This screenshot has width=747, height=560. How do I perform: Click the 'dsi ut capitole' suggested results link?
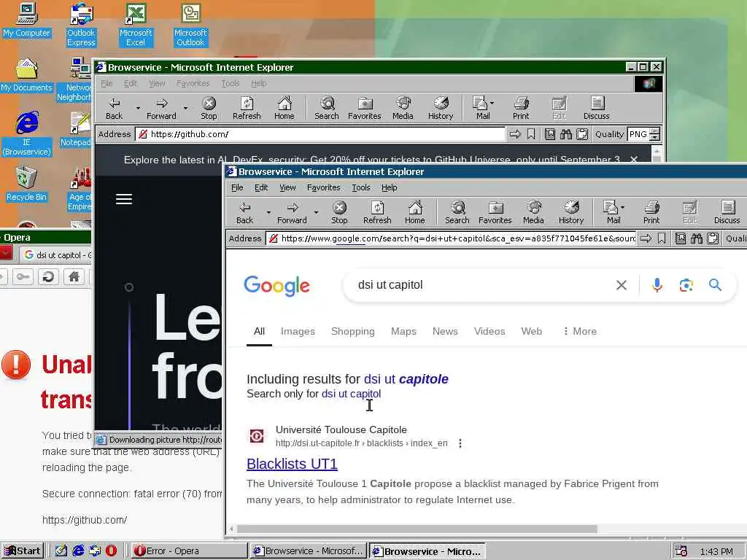click(x=406, y=379)
